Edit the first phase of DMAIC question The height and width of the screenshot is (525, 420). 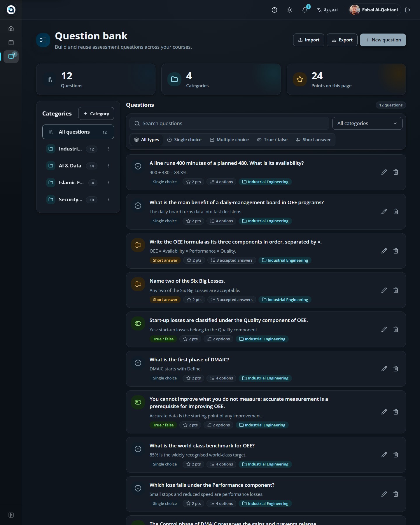384,369
